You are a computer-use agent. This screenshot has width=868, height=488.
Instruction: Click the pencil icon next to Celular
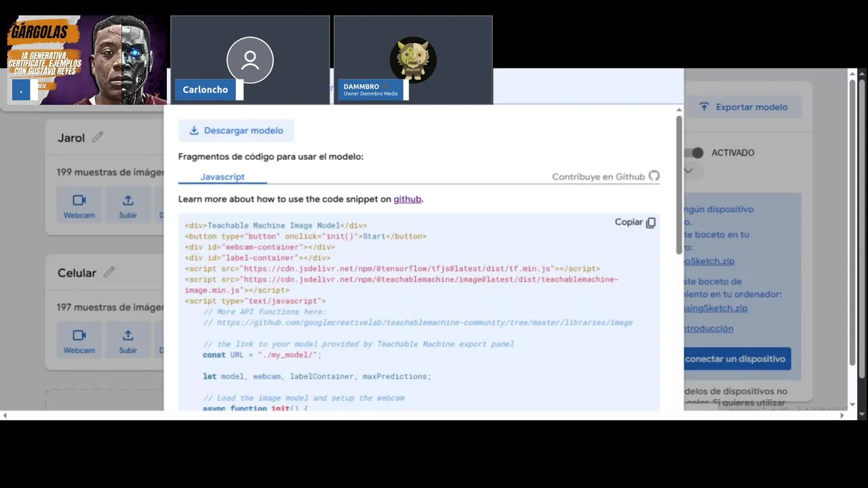coord(109,272)
